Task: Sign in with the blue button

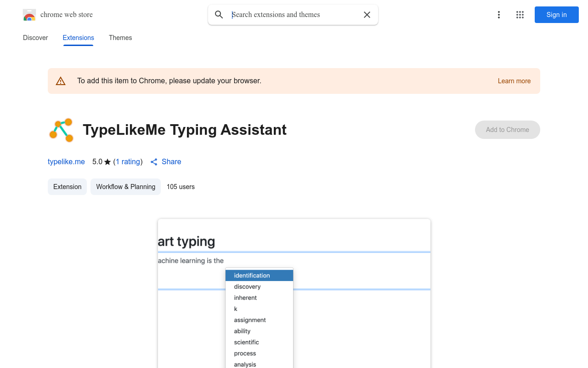Action: point(557,15)
